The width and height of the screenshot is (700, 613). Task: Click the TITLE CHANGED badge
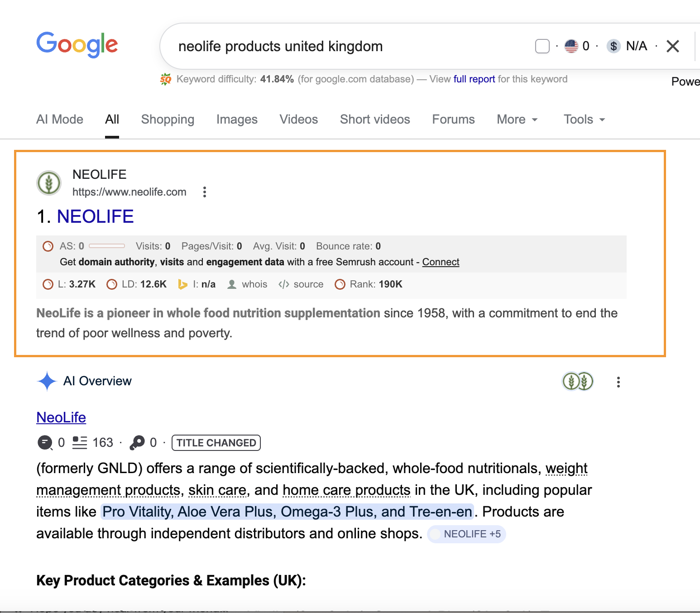tap(216, 443)
